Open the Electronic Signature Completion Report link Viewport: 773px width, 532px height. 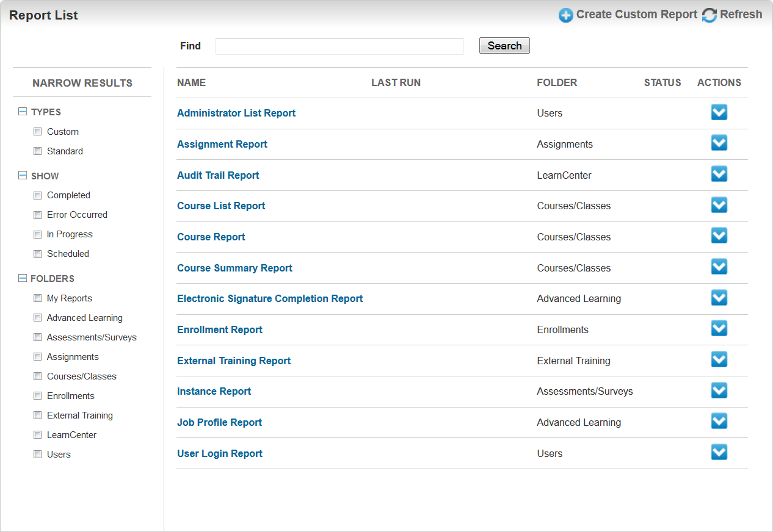click(x=270, y=298)
